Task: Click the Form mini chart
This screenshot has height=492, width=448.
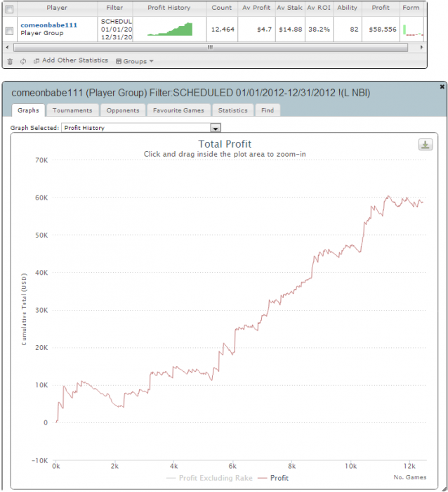Action: pyautogui.click(x=413, y=30)
